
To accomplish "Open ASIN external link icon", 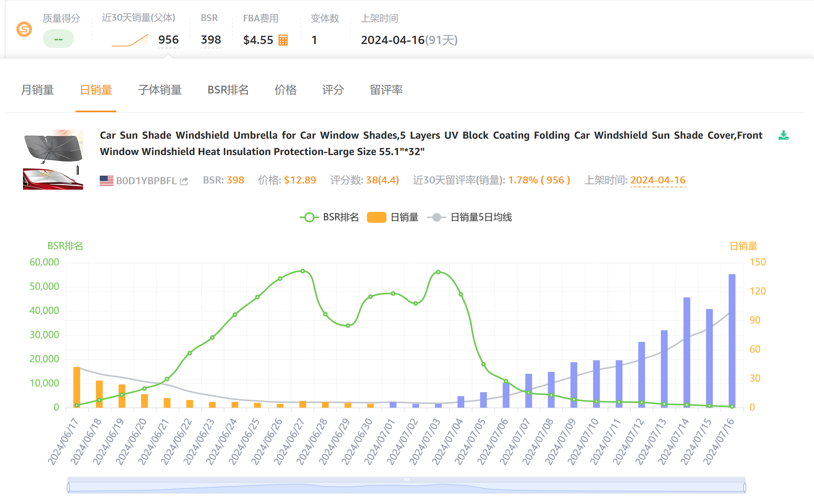I will click(184, 181).
